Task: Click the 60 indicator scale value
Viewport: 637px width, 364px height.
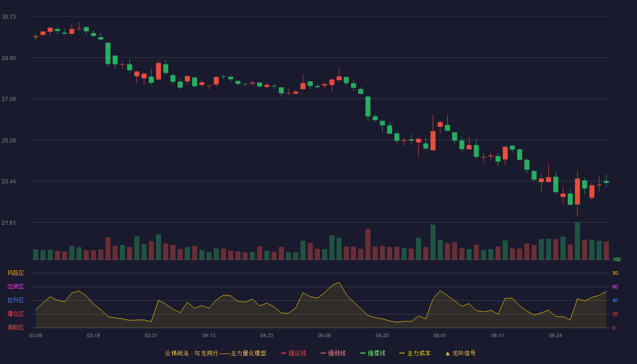Action: pos(615,287)
